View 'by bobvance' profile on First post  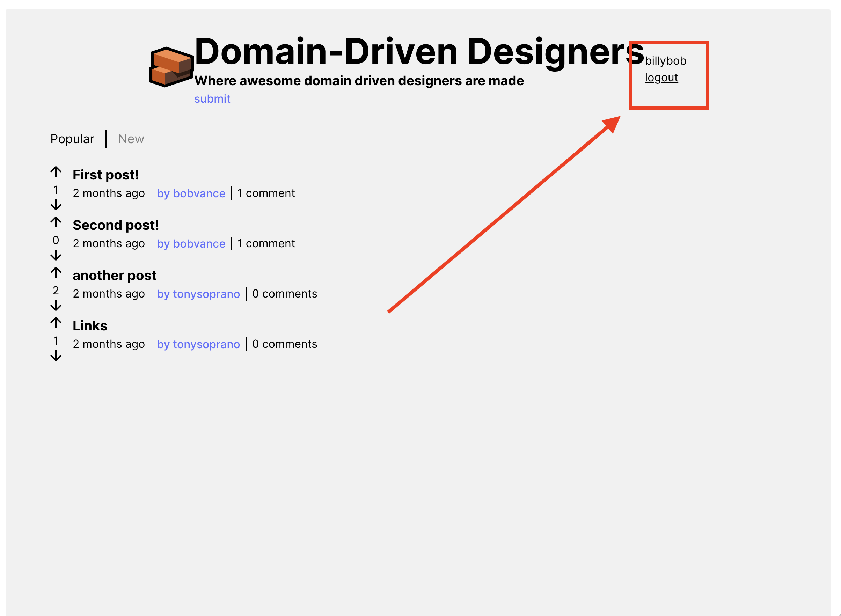click(191, 193)
